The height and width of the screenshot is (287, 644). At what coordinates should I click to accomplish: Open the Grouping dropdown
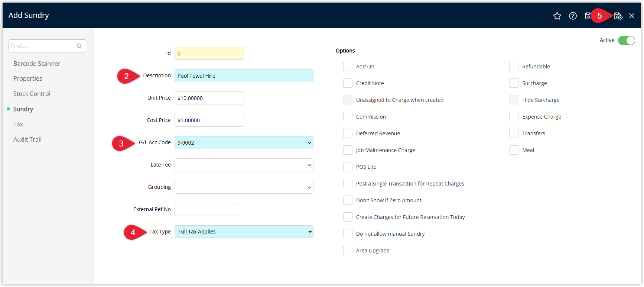pos(244,187)
